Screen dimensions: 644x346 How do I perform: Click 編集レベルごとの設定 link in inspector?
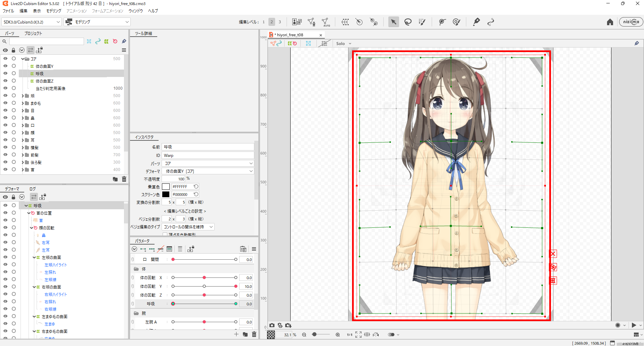(x=185, y=211)
